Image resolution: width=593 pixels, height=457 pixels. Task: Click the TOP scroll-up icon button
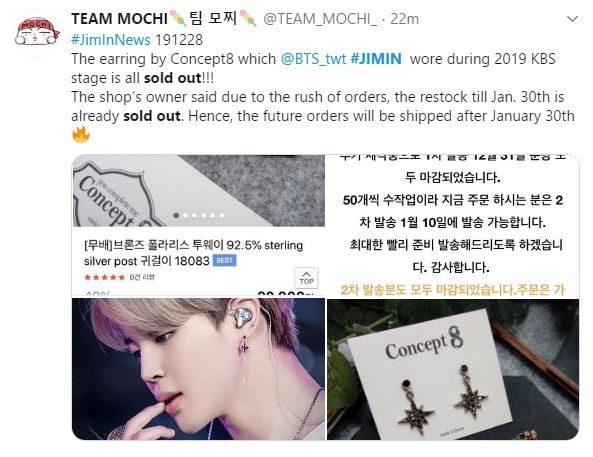tap(306, 278)
